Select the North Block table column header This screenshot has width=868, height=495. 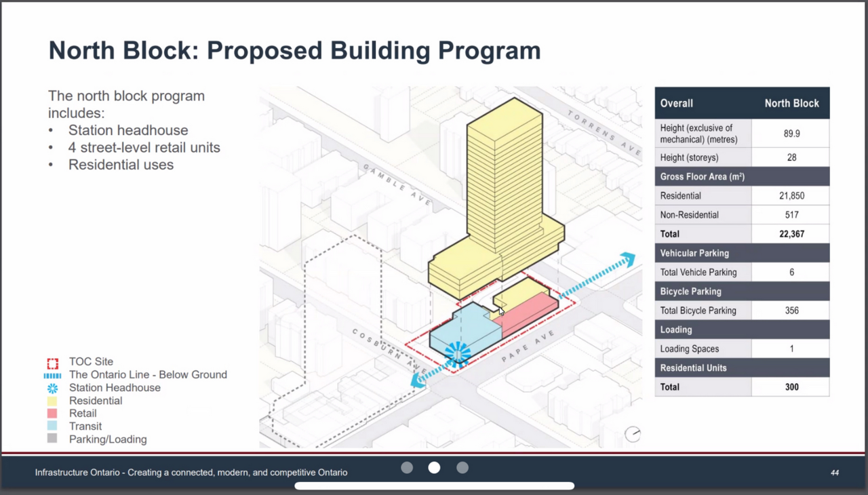point(791,103)
